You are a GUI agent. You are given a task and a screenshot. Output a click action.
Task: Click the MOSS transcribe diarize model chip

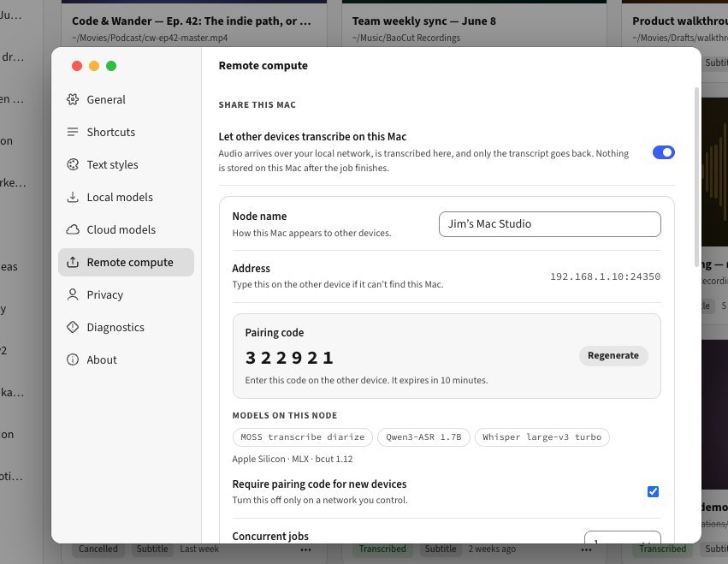pyautogui.click(x=302, y=437)
